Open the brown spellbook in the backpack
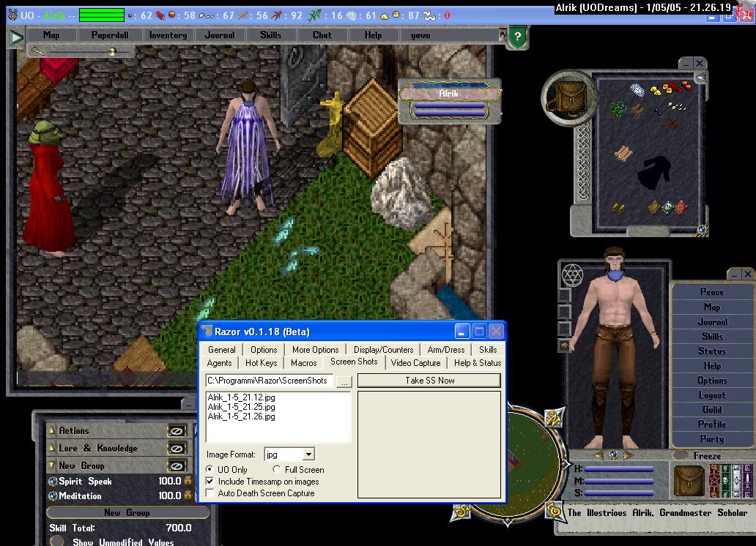This screenshot has width=756, height=546. coord(654,207)
